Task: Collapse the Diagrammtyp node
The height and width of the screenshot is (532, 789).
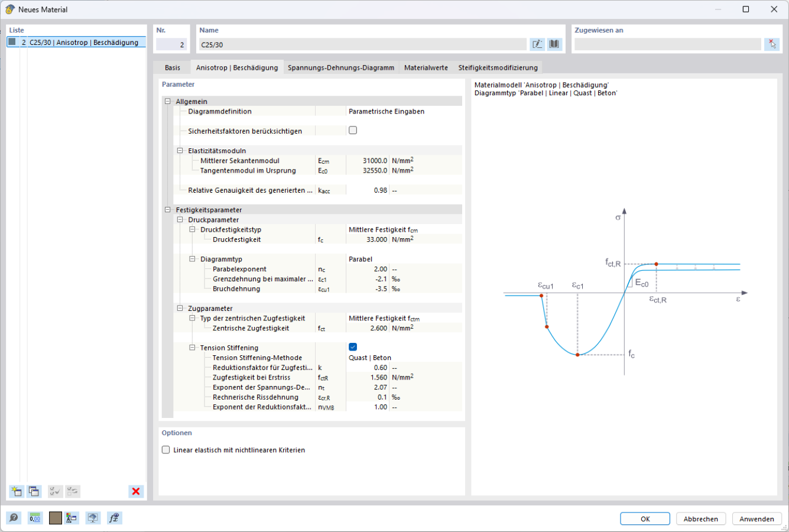Action: (x=193, y=259)
